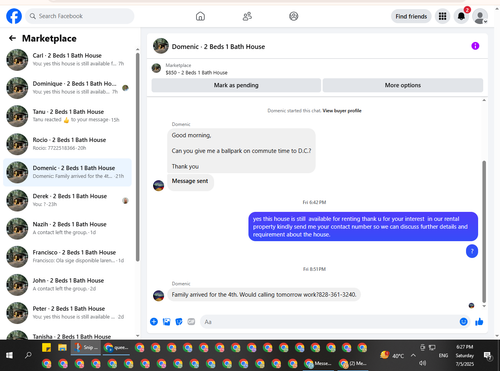Open the Windows Start button
This screenshot has height=371, width=500.
click(9, 355)
